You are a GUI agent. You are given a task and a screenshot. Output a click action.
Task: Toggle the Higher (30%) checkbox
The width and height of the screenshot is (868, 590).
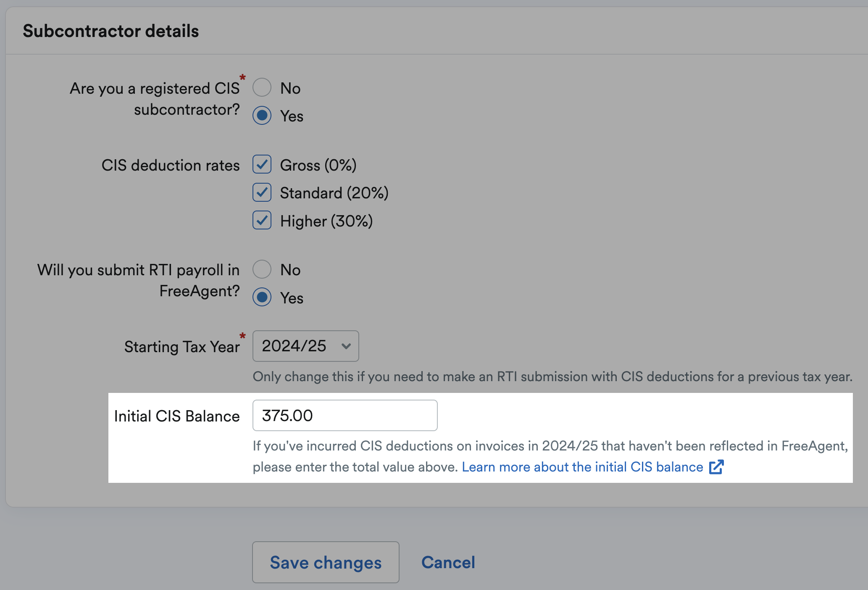point(262,220)
